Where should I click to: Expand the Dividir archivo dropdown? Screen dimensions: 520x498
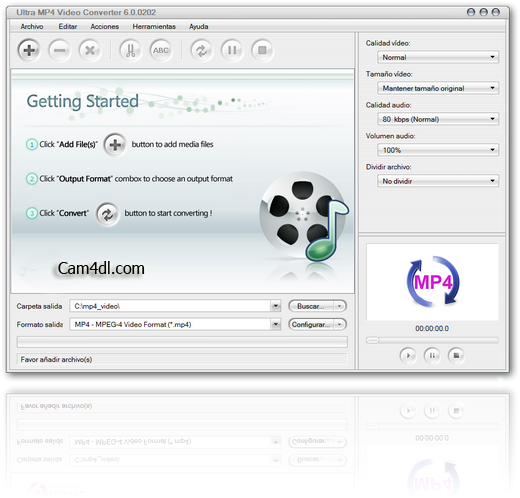(438, 181)
